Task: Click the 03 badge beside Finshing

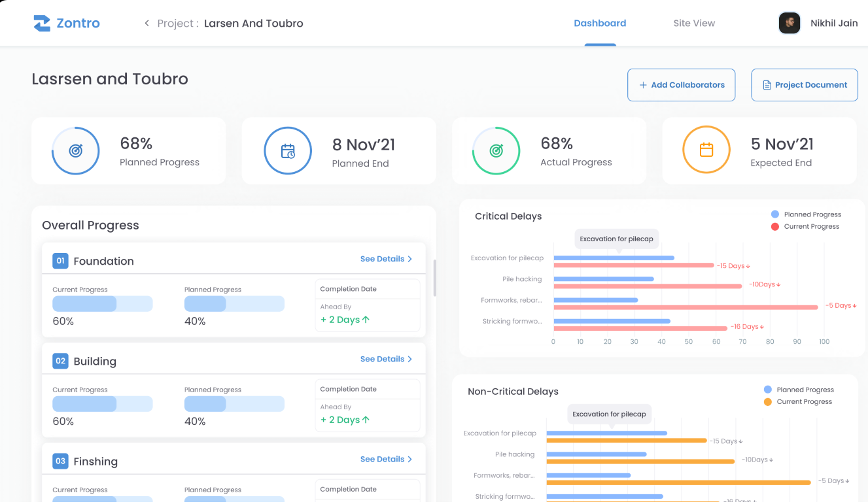Action: click(60, 461)
